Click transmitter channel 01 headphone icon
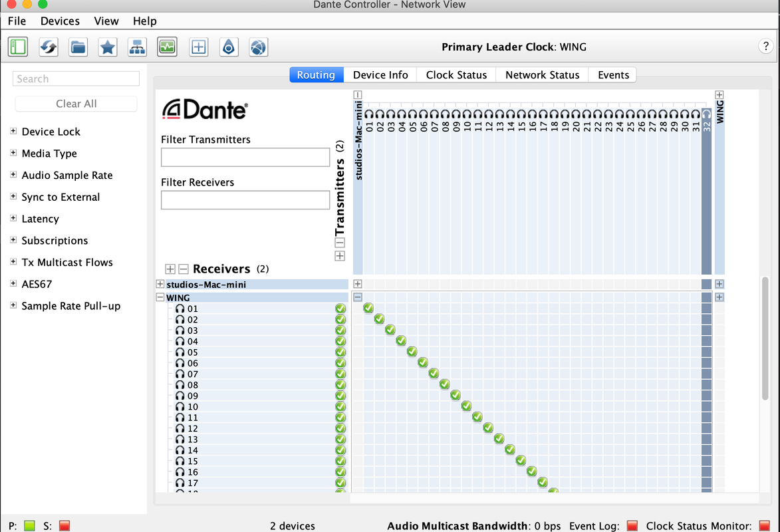780x532 pixels. [368, 114]
